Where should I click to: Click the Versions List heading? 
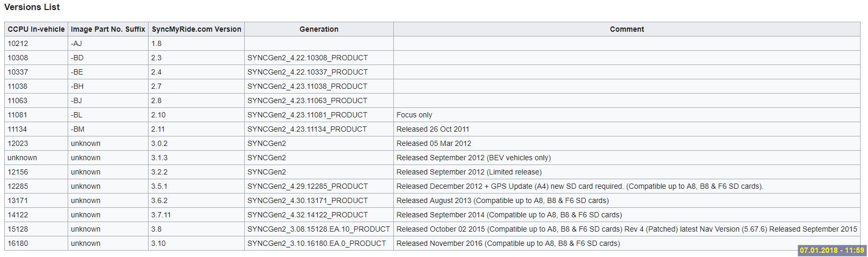[x=32, y=7]
